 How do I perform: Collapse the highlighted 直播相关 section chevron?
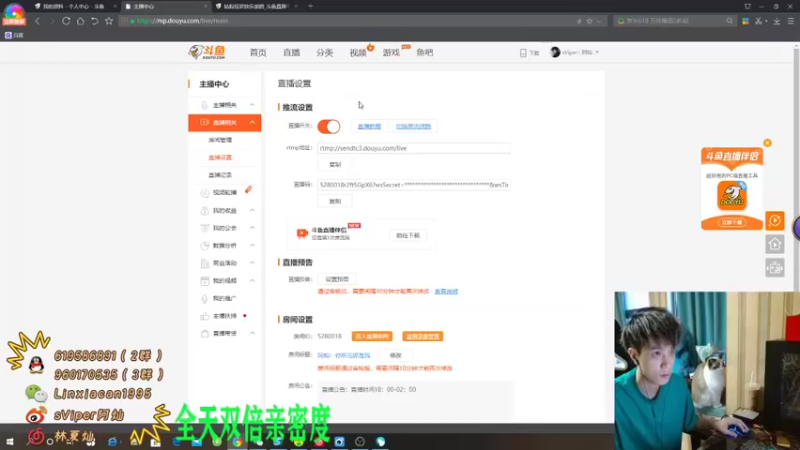(252, 122)
